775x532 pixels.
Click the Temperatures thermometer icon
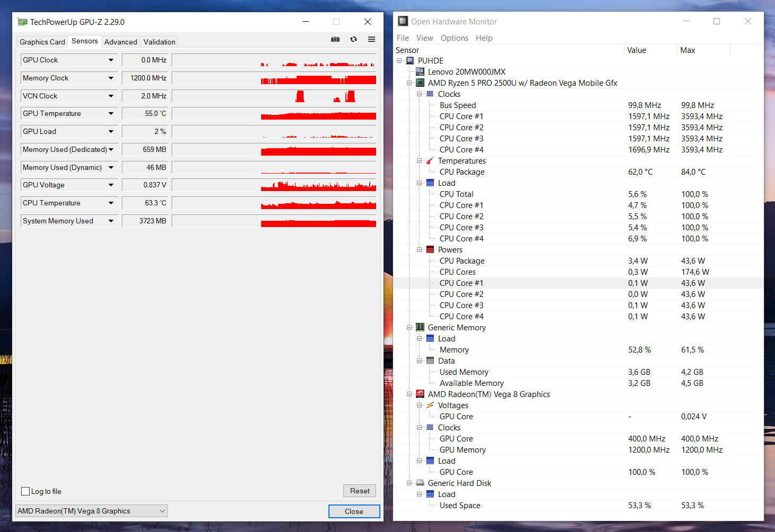click(x=430, y=160)
